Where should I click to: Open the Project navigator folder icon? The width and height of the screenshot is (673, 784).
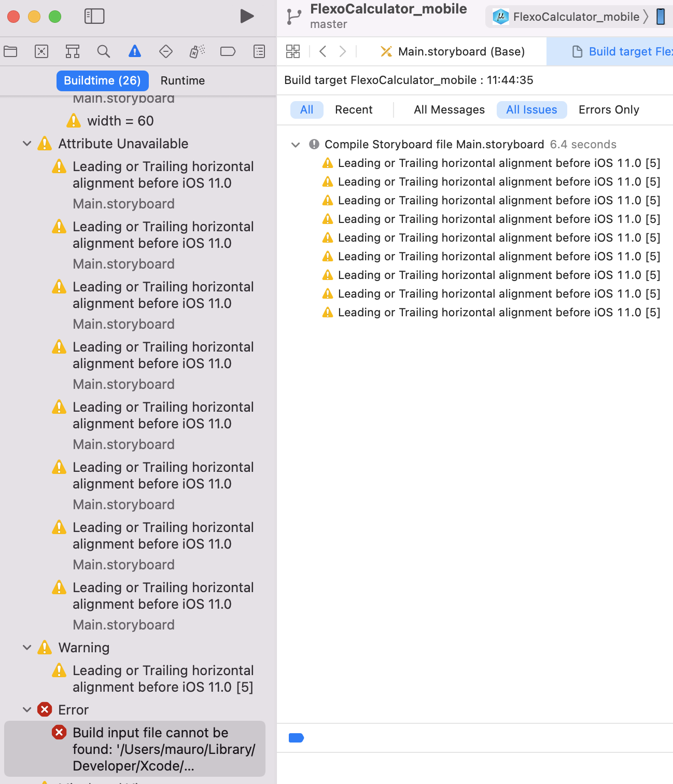[x=10, y=51]
